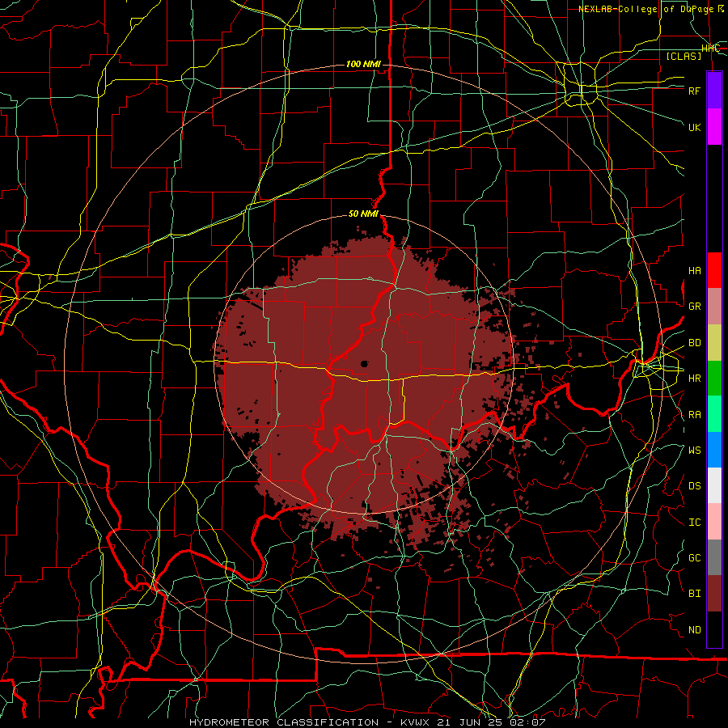
Task: Click the DS white legend swatch
Action: 714,485
